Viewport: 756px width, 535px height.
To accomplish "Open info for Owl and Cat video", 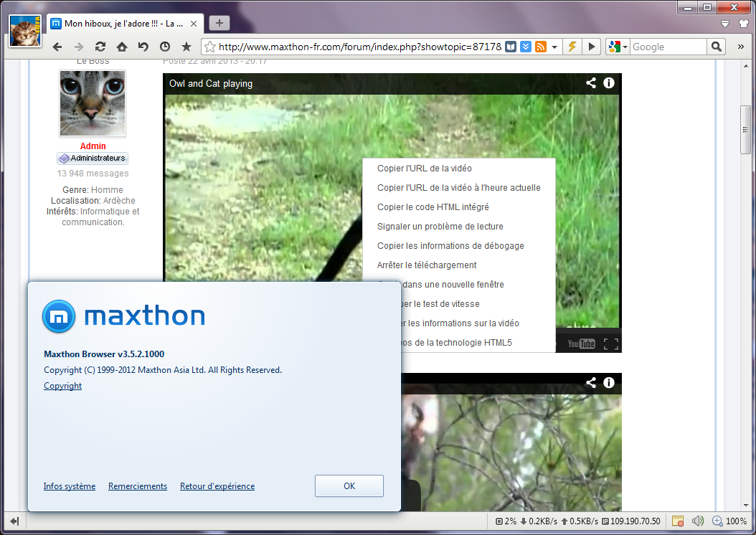I will point(609,83).
